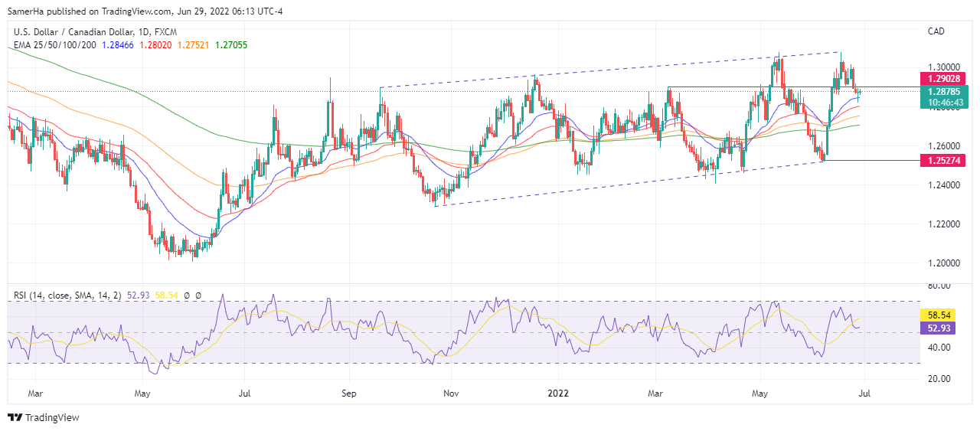980x431 pixels.
Task: Click the 2022 label on the time axis
Action: pyautogui.click(x=559, y=394)
